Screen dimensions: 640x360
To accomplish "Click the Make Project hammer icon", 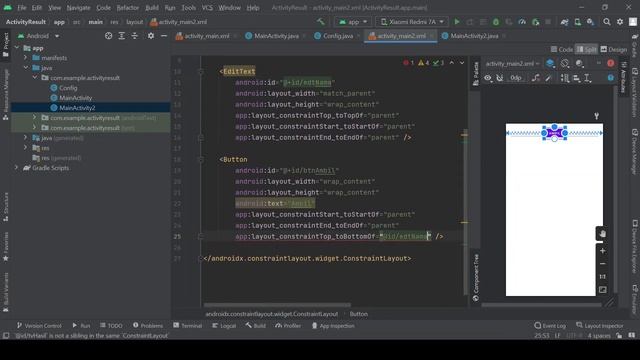I will (321, 22).
